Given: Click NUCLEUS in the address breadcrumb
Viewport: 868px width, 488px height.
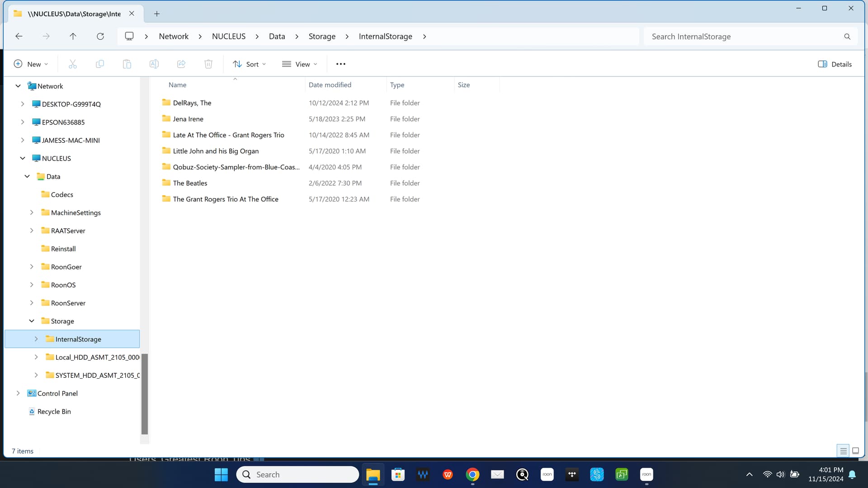Looking at the screenshot, I should (229, 36).
